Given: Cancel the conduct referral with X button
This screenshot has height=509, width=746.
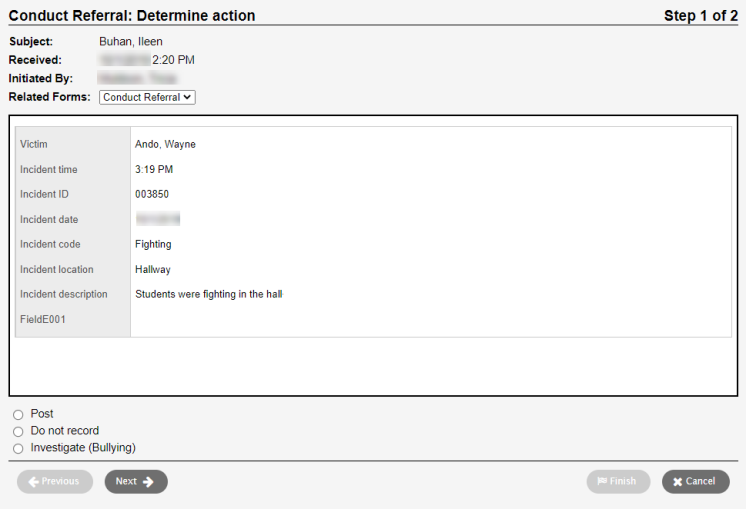Looking at the screenshot, I should pos(695,482).
